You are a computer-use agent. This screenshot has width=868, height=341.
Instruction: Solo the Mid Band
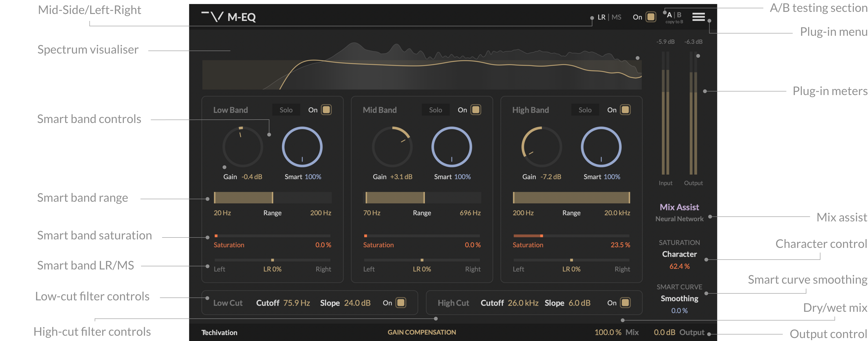(x=435, y=109)
